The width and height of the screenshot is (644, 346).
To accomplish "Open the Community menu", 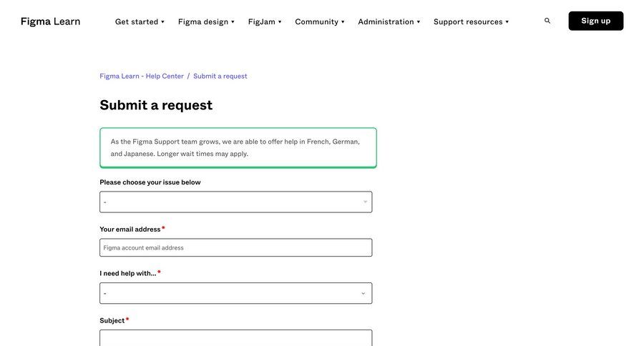I will (x=320, y=21).
